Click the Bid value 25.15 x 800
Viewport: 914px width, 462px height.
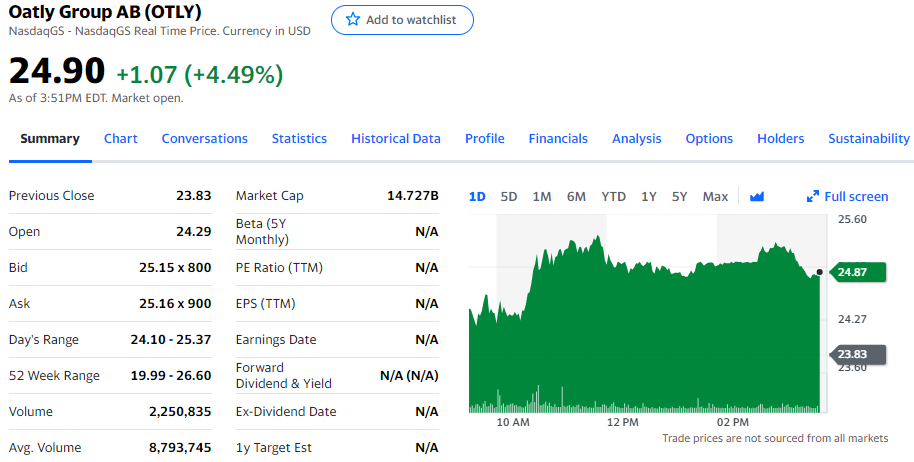[175, 267]
